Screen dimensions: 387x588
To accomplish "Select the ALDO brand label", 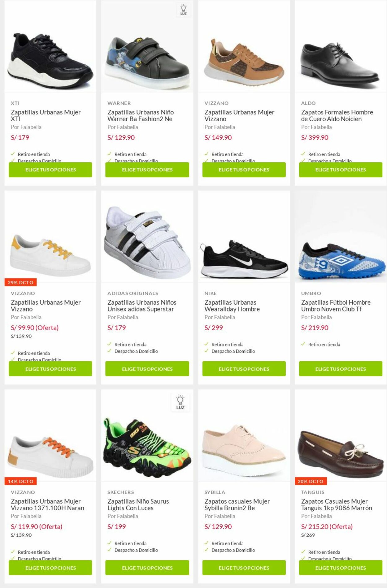I will click(x=308, y=103).
